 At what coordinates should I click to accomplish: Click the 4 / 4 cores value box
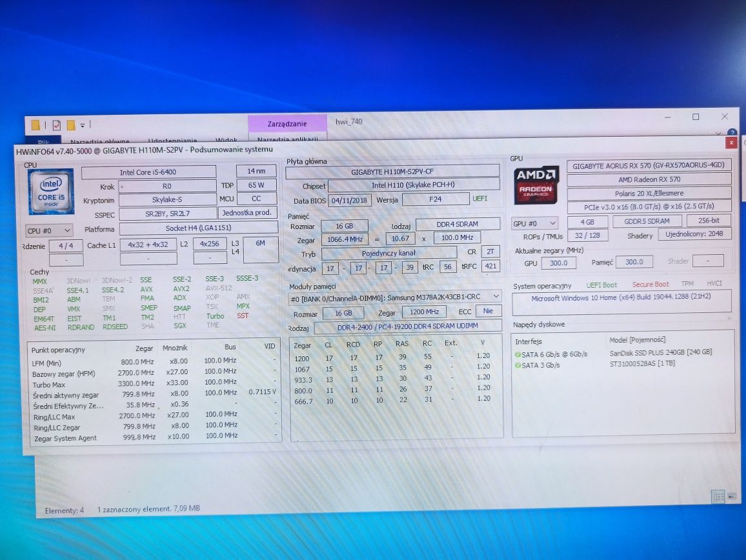[x=66, y=246]
